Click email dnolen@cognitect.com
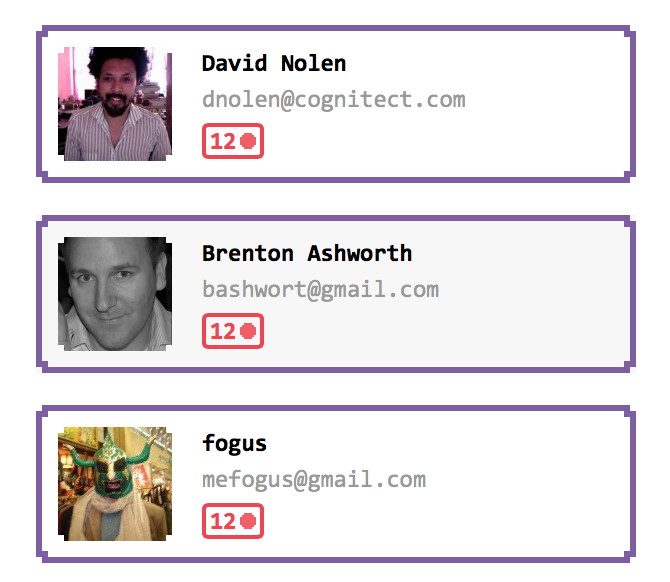Screen dimensions: 670x582 point(333,100)
